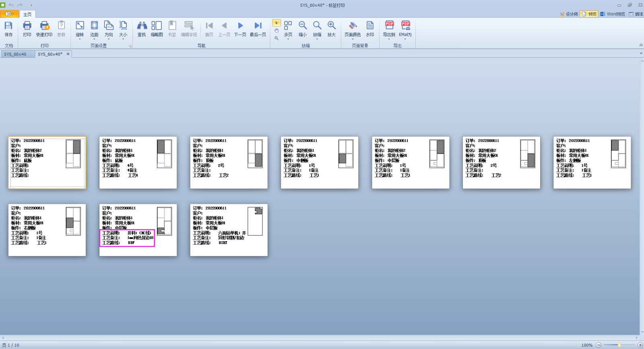The image size is (644, 349).
Task: Expand the 旋转 dropdown arrow
Action: pos(80,39)
